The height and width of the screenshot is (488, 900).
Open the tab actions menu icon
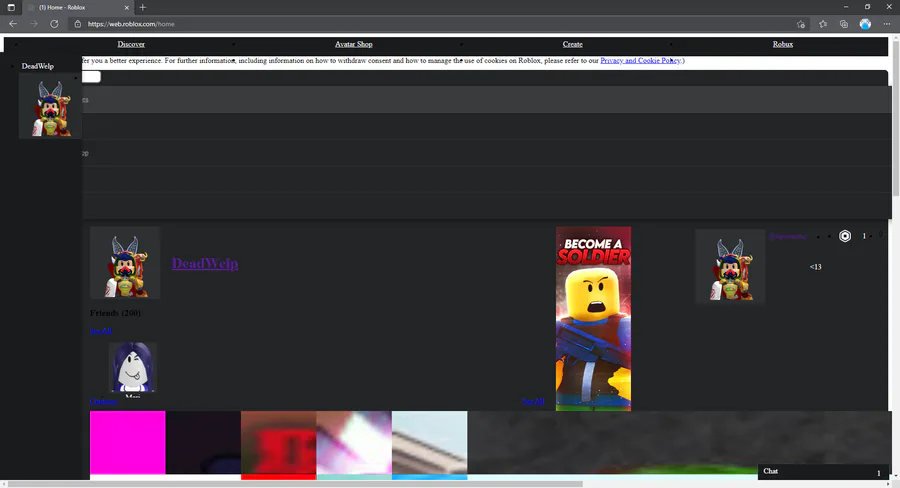coord(11,7)
